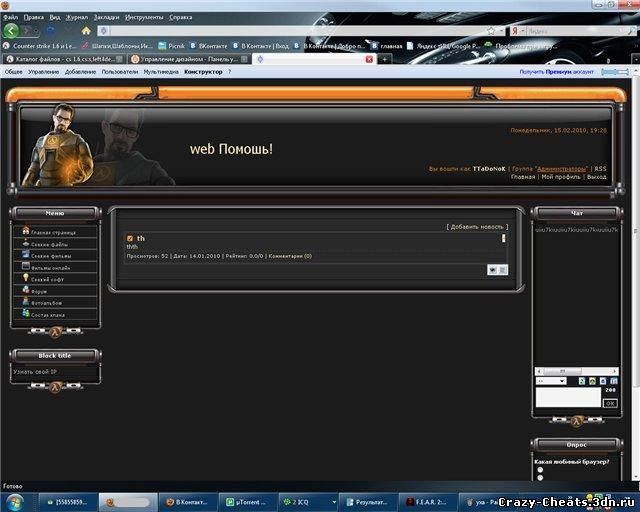The height and width of the screenshot is (512, 640).
Task: Open the Yandex search engine dropdown
Action: (522, 31)
